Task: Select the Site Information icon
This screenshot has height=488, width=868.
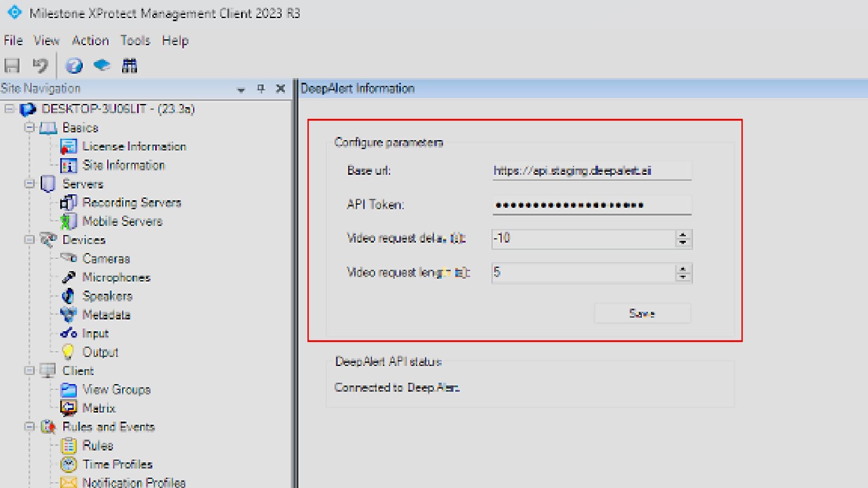Action: pos(69,165)
